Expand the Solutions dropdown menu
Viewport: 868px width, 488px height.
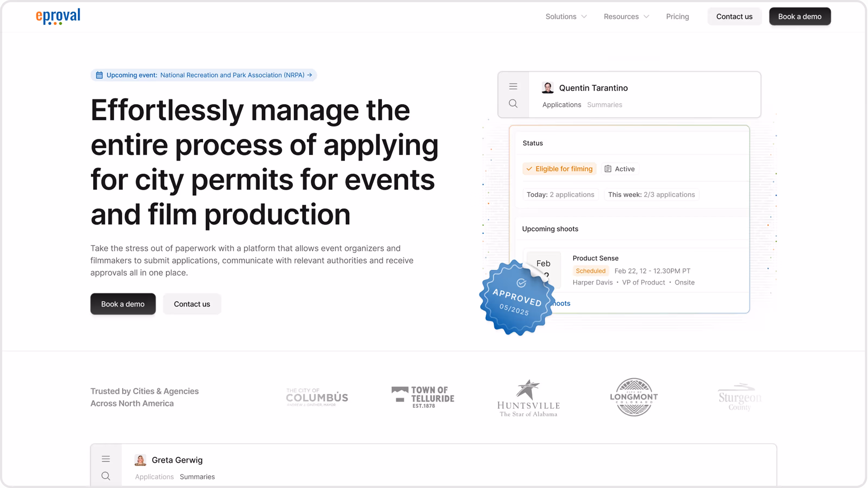pyautogui.click(x=566, y=17)
